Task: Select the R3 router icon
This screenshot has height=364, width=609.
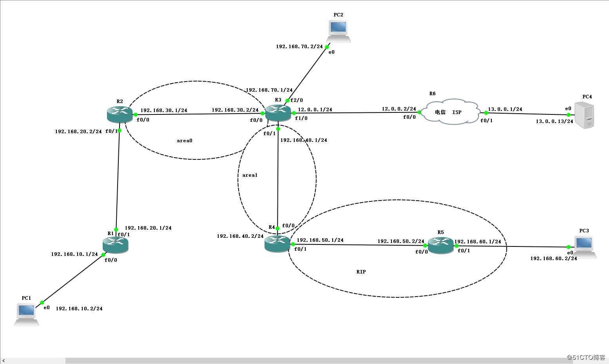Action: pyautogui.click(x=278, y=113)
